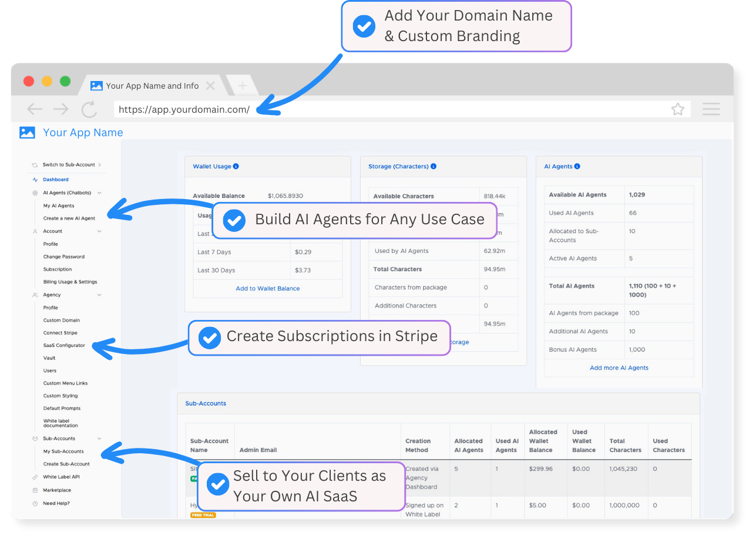
Task: Open Billing Usage & Settings
Action: tap(70, 282)
